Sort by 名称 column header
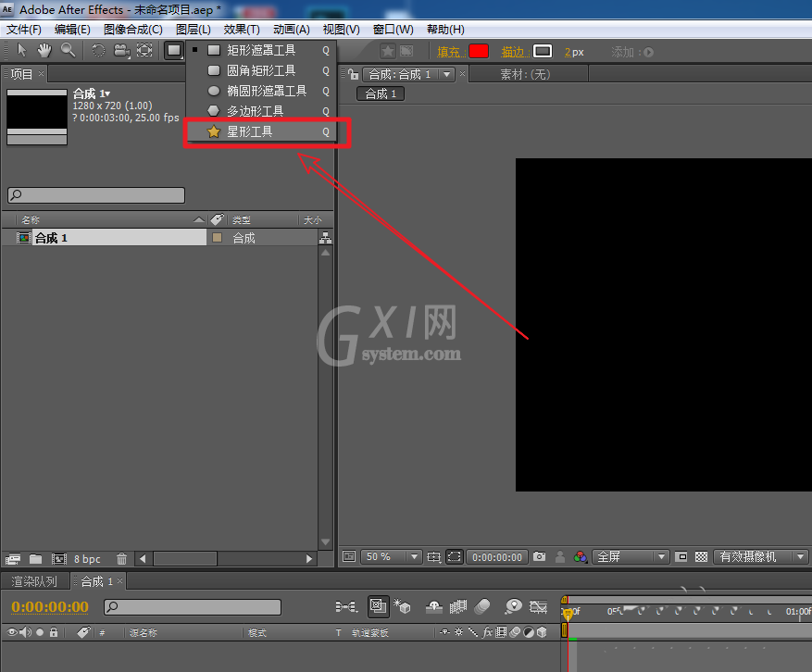 (x=31, y=220)
